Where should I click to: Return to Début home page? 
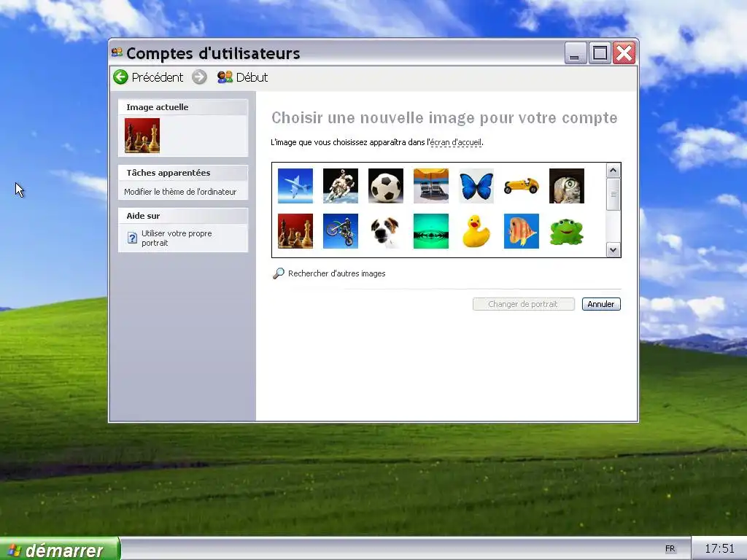242,77
